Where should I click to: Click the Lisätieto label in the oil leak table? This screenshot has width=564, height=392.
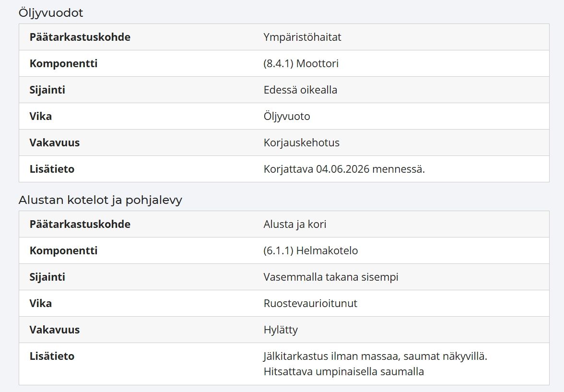pos(52,169)
